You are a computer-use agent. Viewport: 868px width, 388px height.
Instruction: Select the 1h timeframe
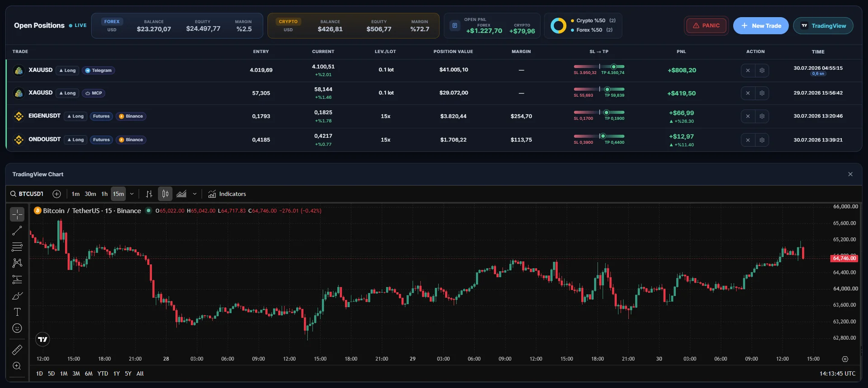[104, 194]
